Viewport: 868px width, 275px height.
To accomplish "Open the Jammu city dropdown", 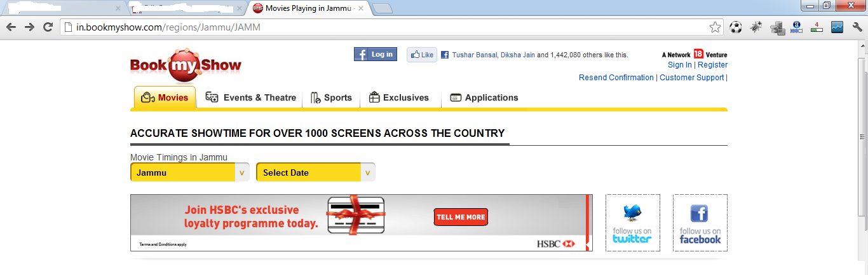I will [x=190, y=173].
